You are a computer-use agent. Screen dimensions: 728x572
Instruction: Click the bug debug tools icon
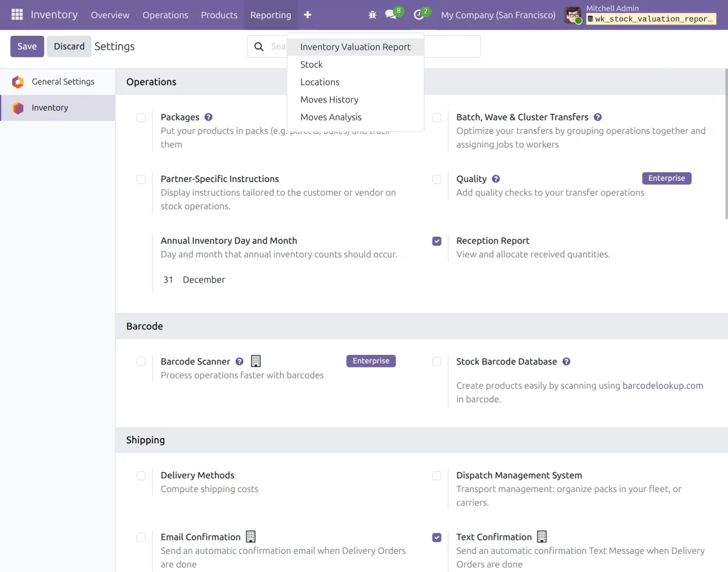coord(372,15)
